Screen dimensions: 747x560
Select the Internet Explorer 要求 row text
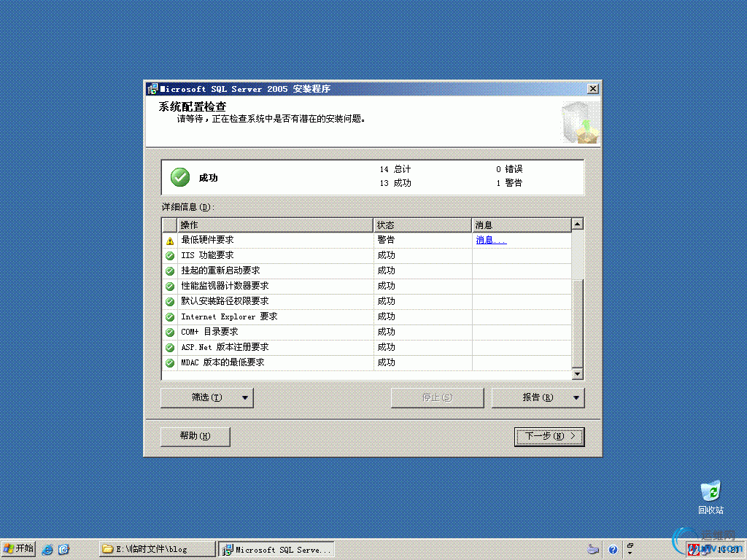229,316
